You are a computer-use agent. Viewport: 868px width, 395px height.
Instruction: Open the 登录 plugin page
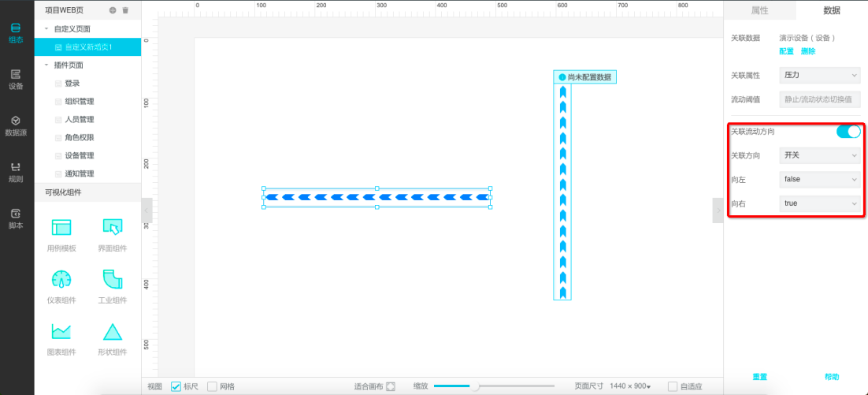tap(72, 84)
